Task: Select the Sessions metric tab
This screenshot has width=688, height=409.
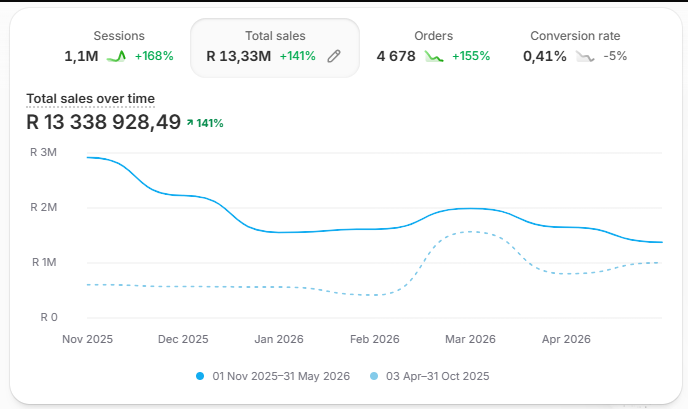Action: pyautogui.click(x=119, y=47)
